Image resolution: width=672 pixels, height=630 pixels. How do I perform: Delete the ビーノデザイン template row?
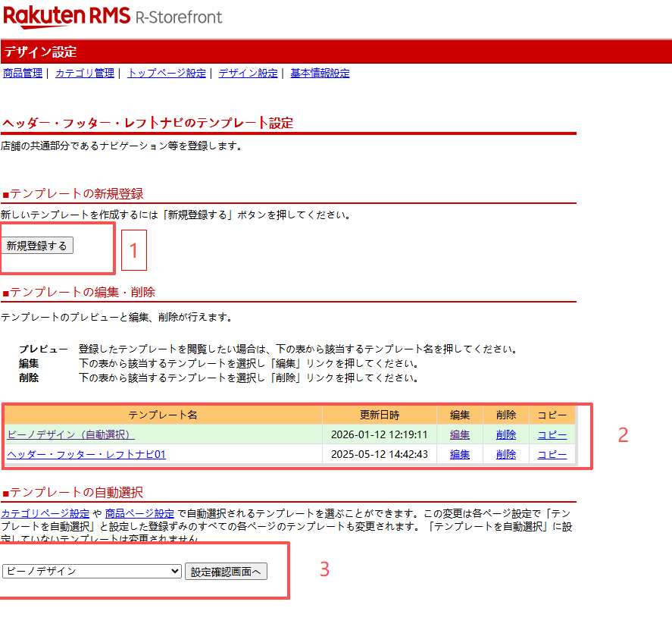pos(506,434)
